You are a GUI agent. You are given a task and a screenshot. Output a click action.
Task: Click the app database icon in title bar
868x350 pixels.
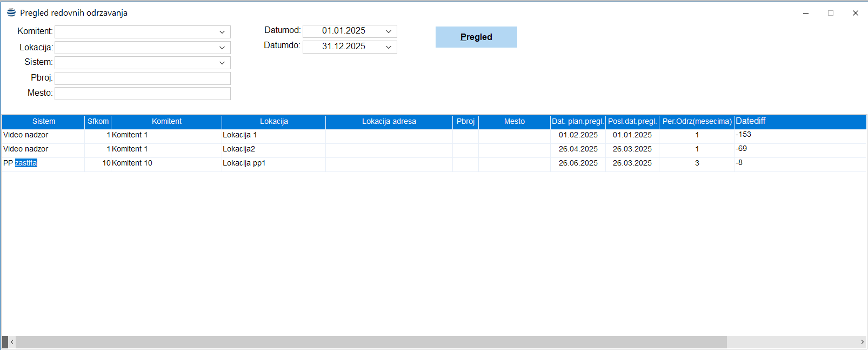tap(11, 12)
